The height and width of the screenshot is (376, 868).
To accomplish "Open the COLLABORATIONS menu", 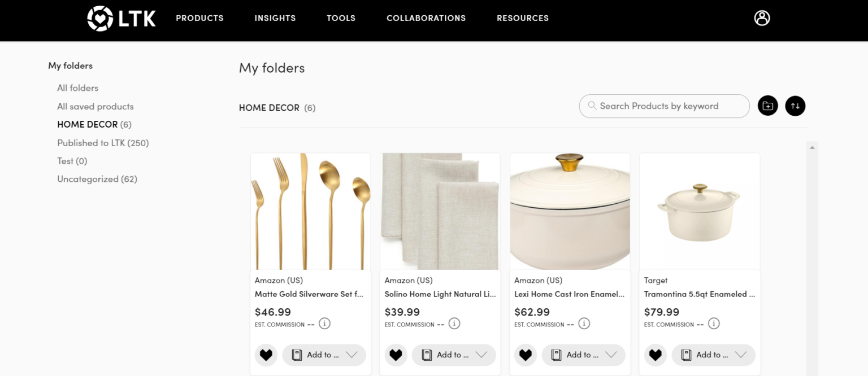I will pos(426,18).
